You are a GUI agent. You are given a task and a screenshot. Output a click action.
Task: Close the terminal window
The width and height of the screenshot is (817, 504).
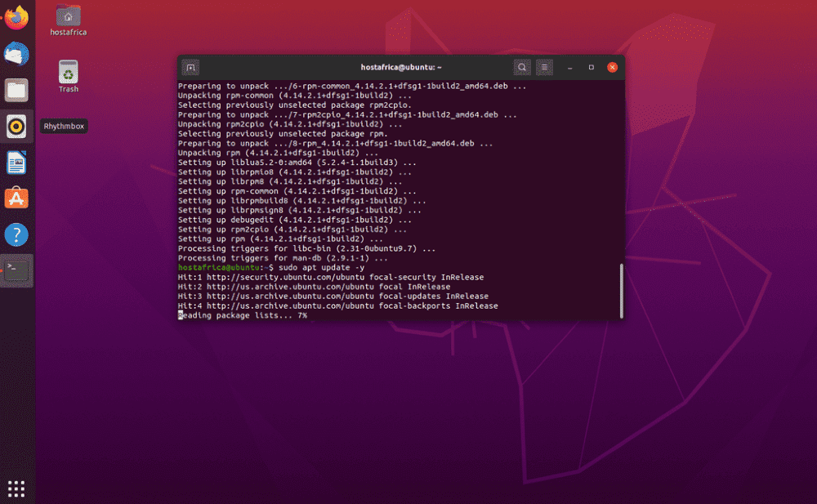(612, 67)
